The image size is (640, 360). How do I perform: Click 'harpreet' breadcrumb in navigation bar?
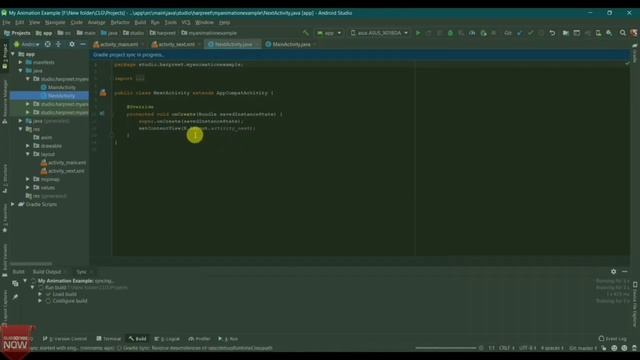click(162, 33)
